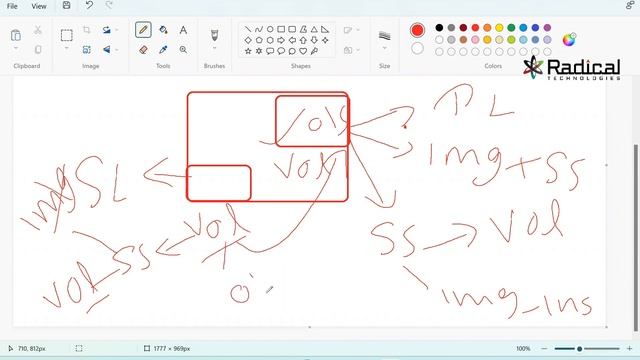This screenshot has width=640, height=360.
Task: Expand the shape Fill dropdown
Action: 352,50
